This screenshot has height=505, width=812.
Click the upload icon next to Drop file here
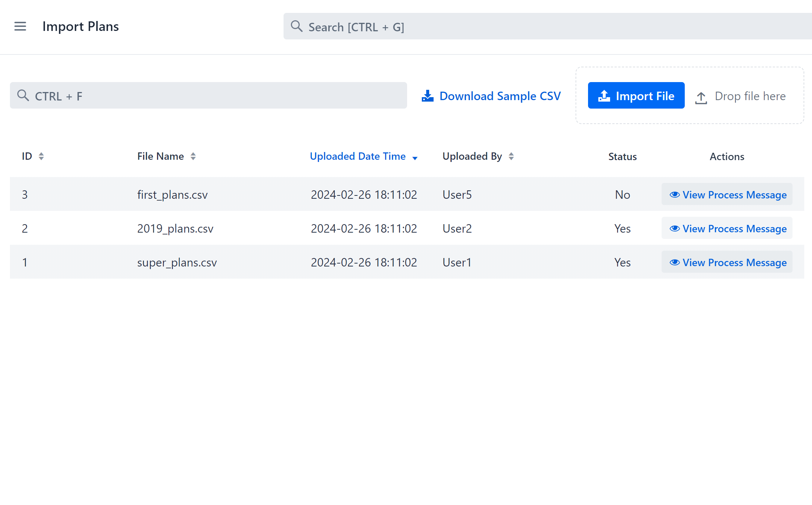coord(701,96)
